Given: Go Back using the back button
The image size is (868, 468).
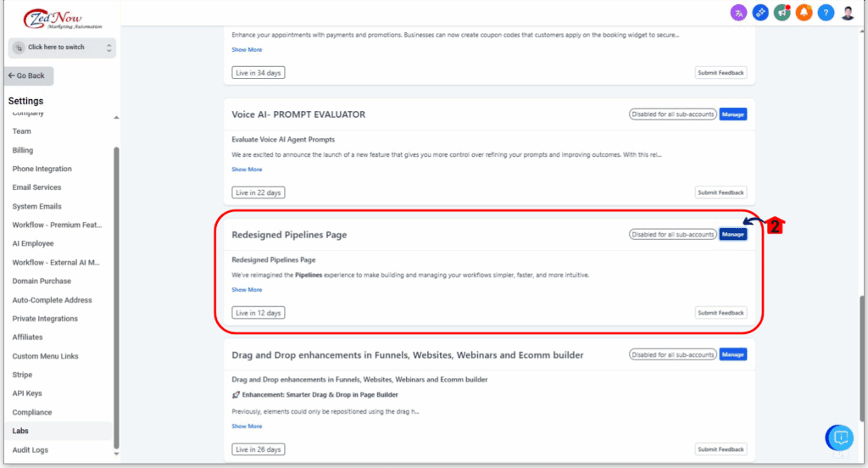Looking at the screenshot, I should point(28,75).
